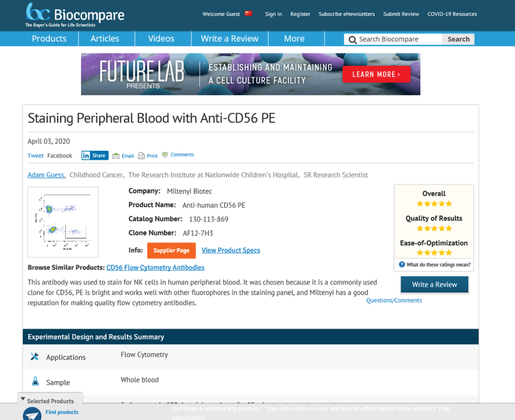Viewport: 515px width, 420px height.
Task: Click the China flag icon
Action: click(x=249, y=14)
